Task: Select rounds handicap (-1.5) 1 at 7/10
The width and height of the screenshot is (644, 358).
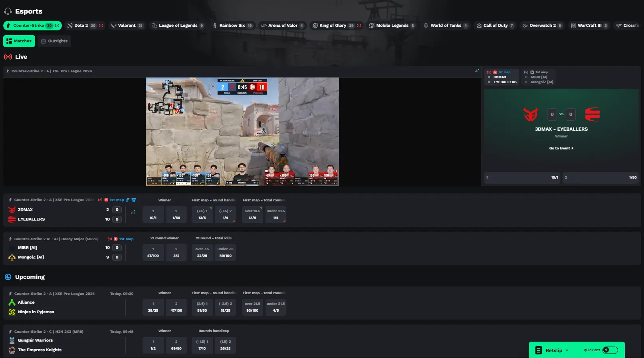Action: coord(202,345)
